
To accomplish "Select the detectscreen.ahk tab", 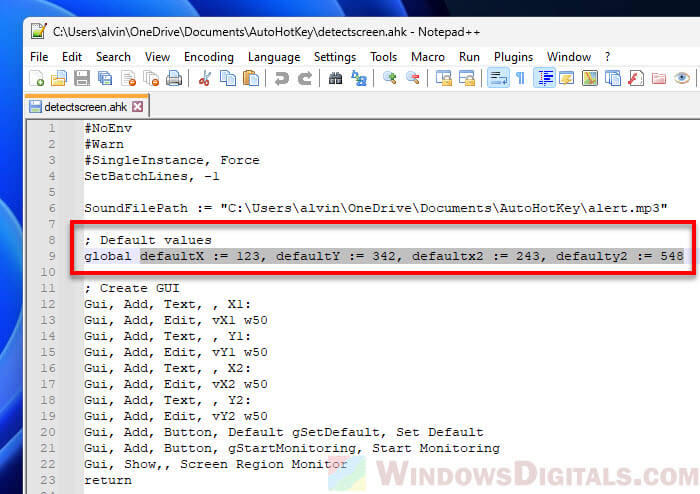I will 85,107.
